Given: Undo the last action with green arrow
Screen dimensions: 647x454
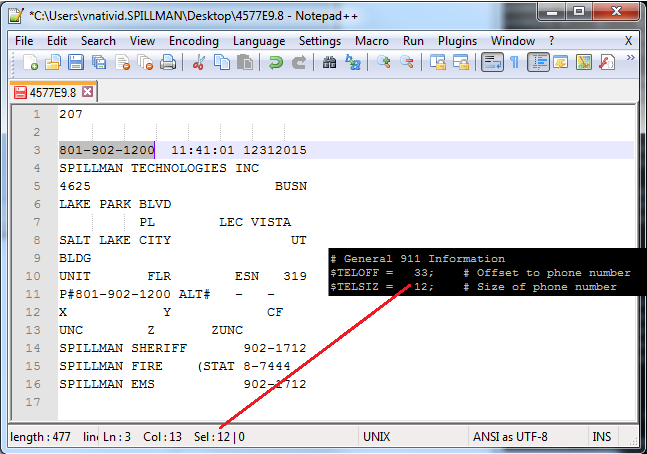Looking at the screenshot, I should (275, 63).
